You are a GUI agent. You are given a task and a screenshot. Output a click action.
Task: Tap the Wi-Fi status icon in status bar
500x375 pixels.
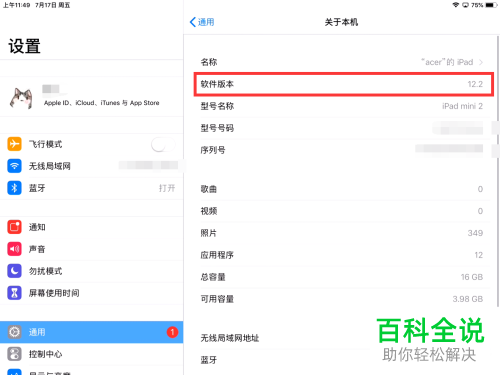coord(456,5)
